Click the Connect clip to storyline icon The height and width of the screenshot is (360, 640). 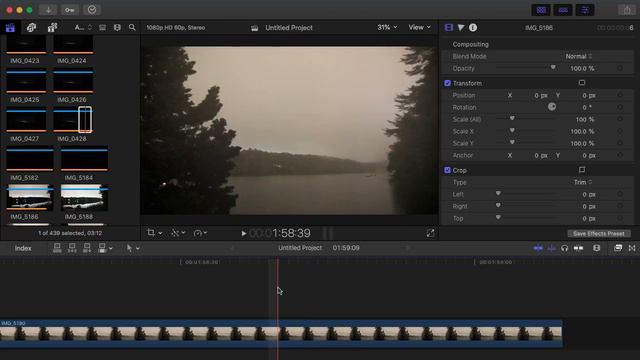[57, 248]
